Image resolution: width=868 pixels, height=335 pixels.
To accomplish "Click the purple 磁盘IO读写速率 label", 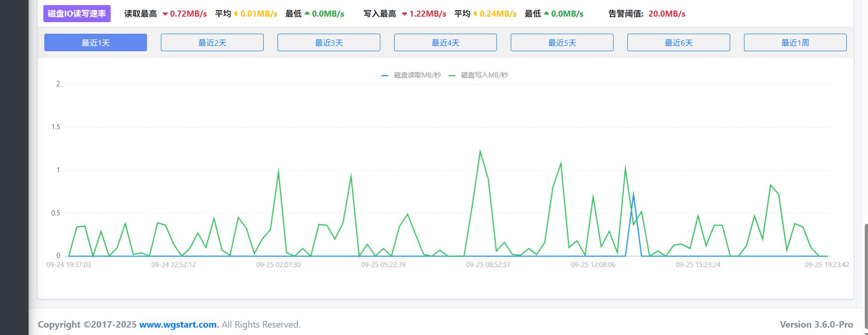I will click(77, 14).
